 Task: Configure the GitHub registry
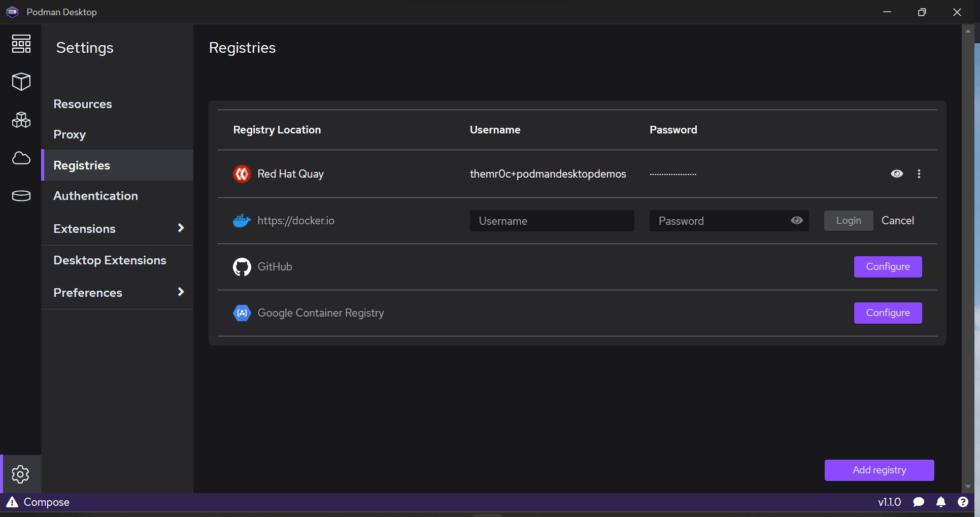click(x=888, y=267)
